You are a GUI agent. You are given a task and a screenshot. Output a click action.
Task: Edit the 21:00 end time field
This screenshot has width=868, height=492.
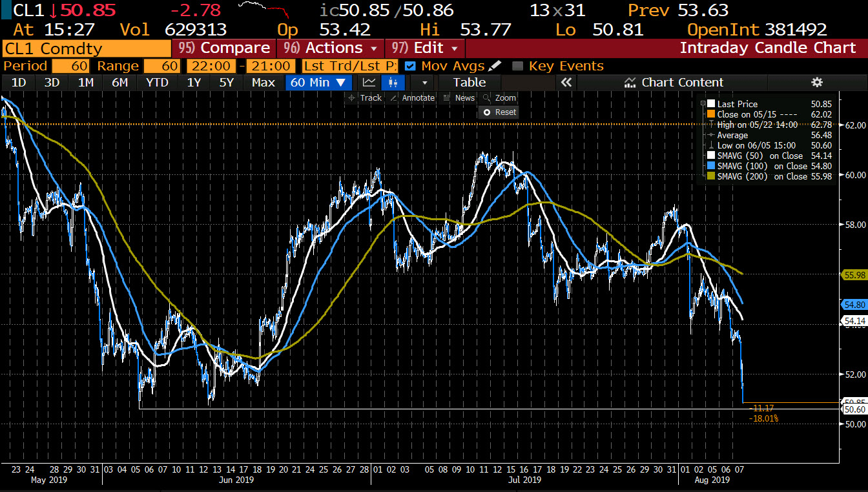(271, 66)
